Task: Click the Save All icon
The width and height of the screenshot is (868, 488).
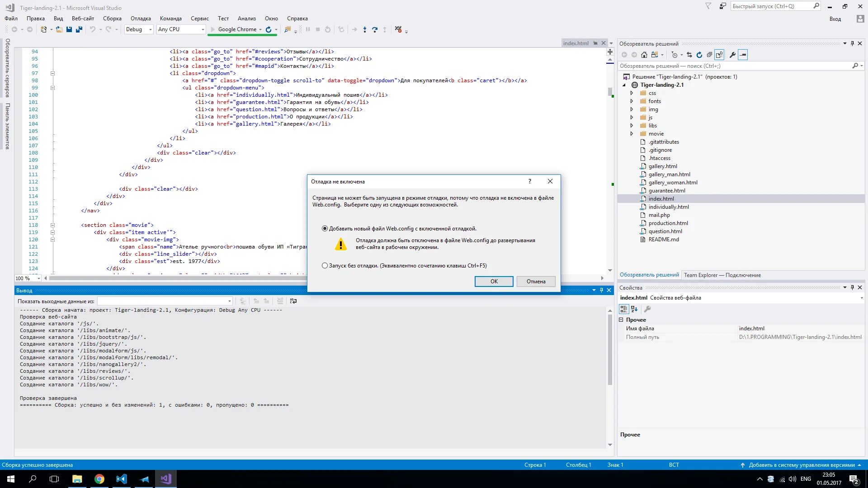Action: 79,29
